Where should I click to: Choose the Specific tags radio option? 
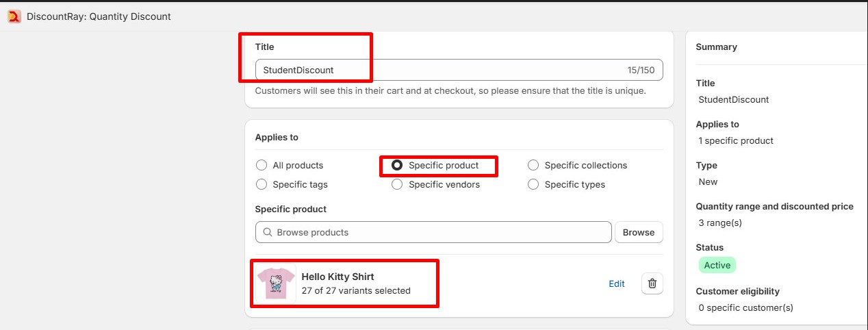click(x=261, y=184)
